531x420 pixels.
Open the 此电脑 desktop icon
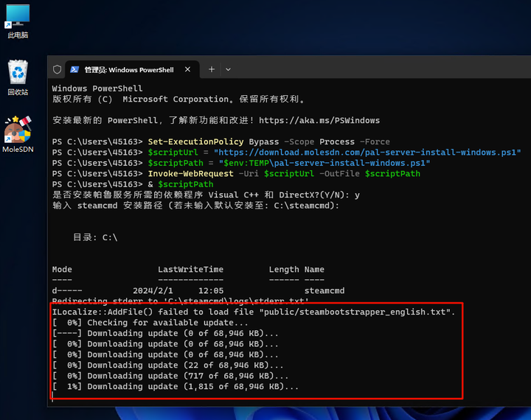point(18,21)
